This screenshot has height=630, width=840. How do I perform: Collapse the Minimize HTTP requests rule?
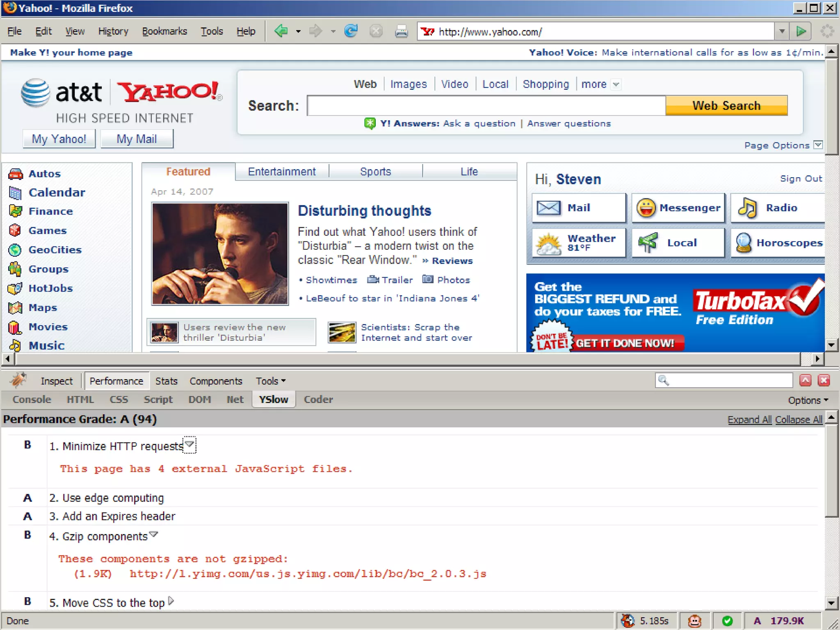[x=189, y=445]
